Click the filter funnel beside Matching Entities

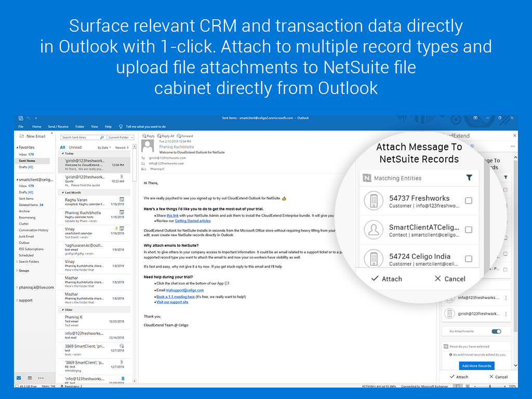469,178
